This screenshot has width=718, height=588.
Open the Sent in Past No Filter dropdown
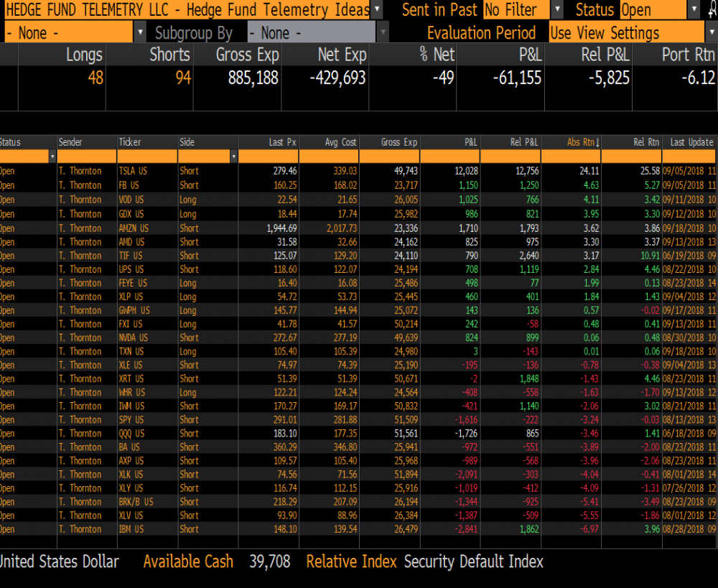pyautogui.click(x=556, y=9)
